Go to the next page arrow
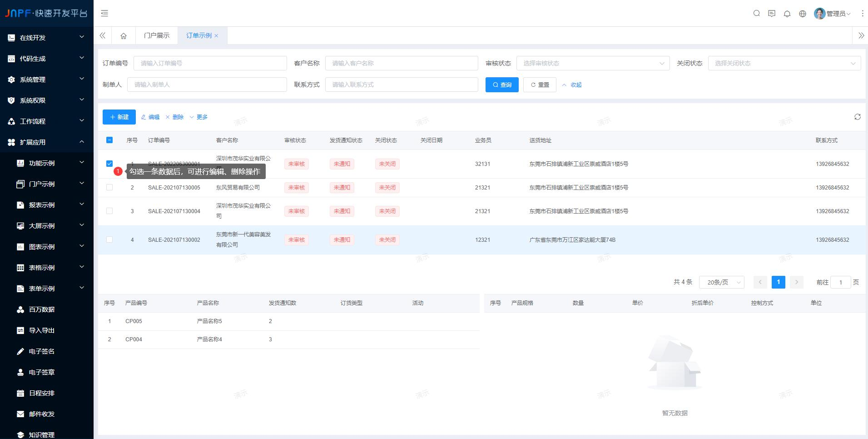 point(796,282)
